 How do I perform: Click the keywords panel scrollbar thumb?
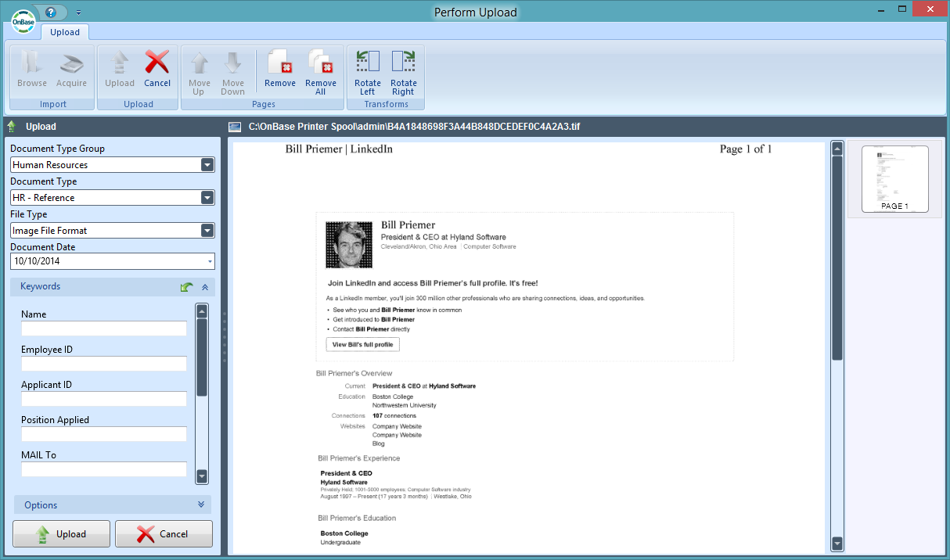coord(202,357)
